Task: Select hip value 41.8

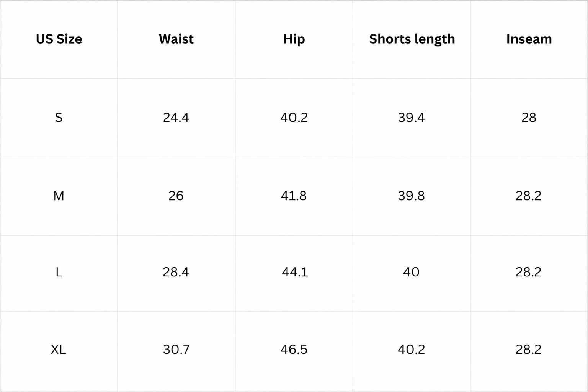Action: tap(294, 196)
